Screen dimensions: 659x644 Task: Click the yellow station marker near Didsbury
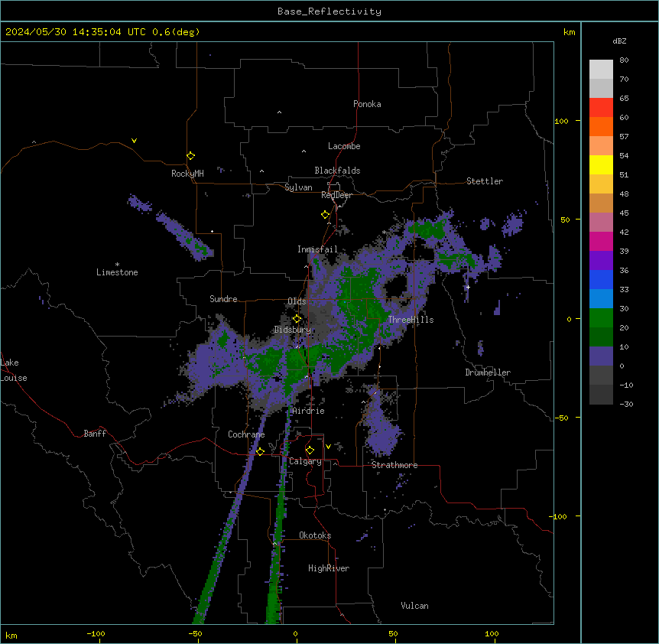coord(297,319)
